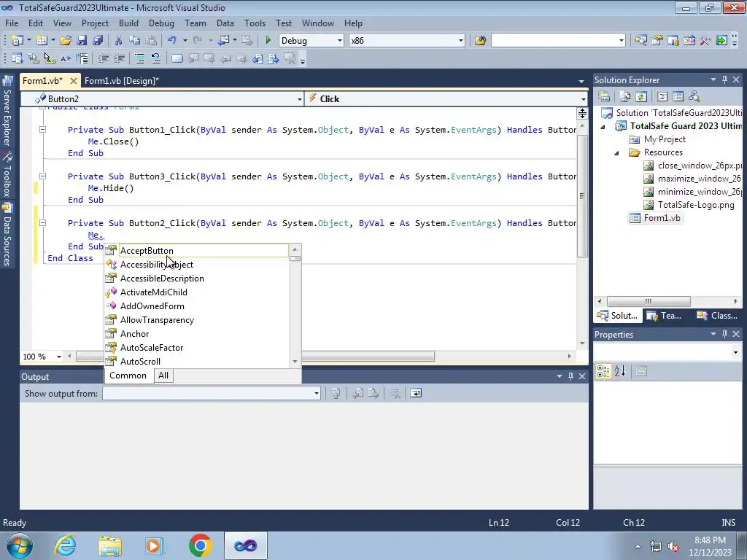Screen dimensions: 747x560
Task: Click the New Project toolbar icon
Action: (x=18, y=41)
